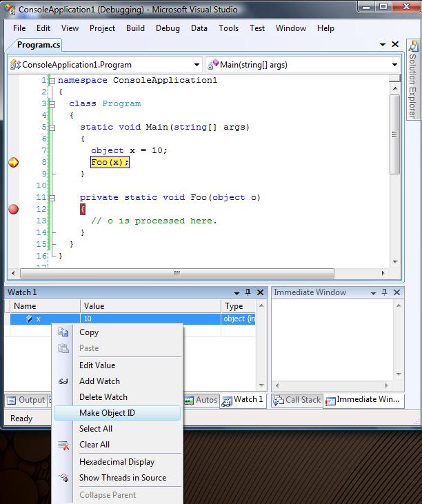422x504 pixels.
Task: Collapse the class Program block on line 3
Action: click(52, 104)
